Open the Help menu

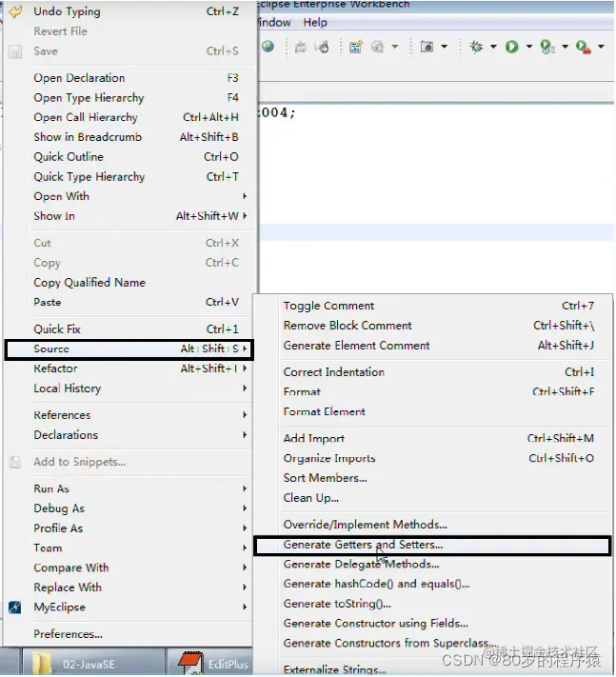click(315, 23)
